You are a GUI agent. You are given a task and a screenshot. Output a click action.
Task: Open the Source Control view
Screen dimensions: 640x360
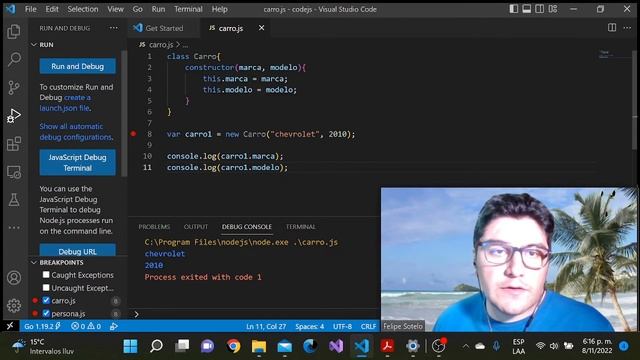(14, 87)
